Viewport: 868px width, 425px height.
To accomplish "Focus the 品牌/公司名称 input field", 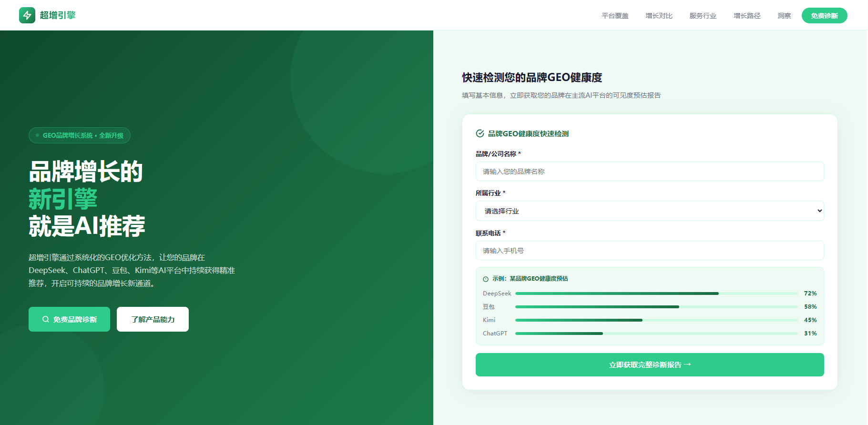I will (650, 172).
